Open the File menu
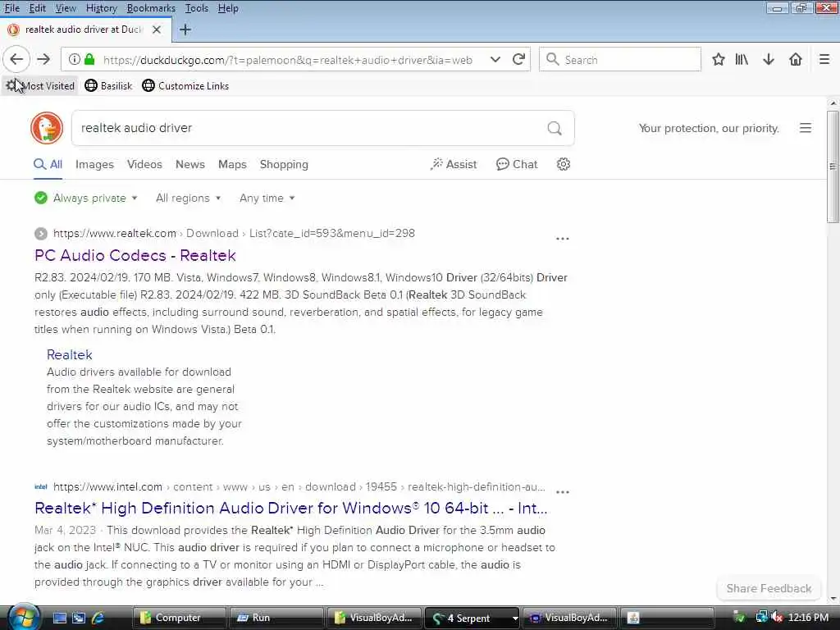 click(11, 8)
